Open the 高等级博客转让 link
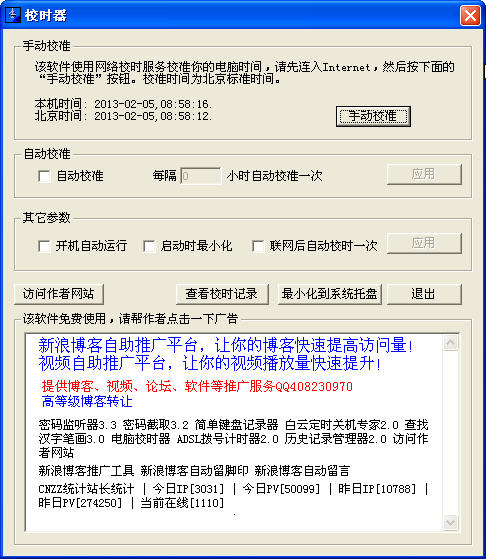Image resolution: width=486 pixels, height=559 pixels. click(x=87, y=401)
